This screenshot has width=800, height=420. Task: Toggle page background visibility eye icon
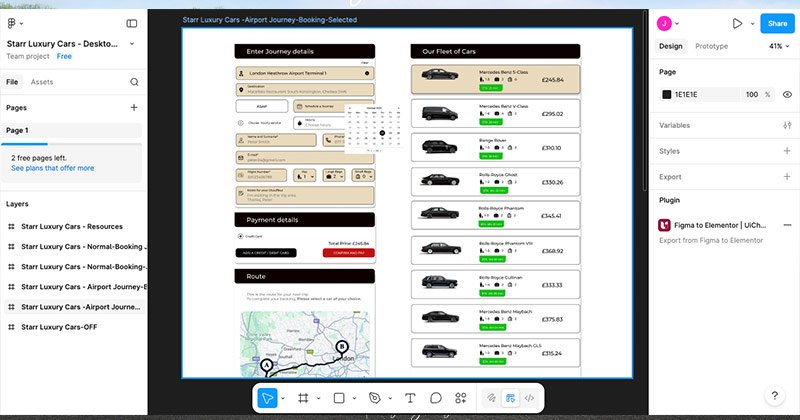tap(787, 94)
